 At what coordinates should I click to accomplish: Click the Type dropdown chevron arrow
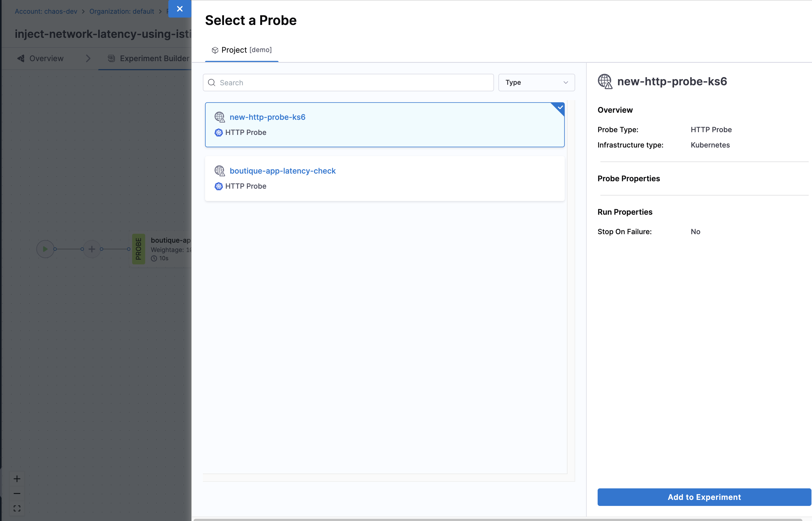(x=566, y=83)
